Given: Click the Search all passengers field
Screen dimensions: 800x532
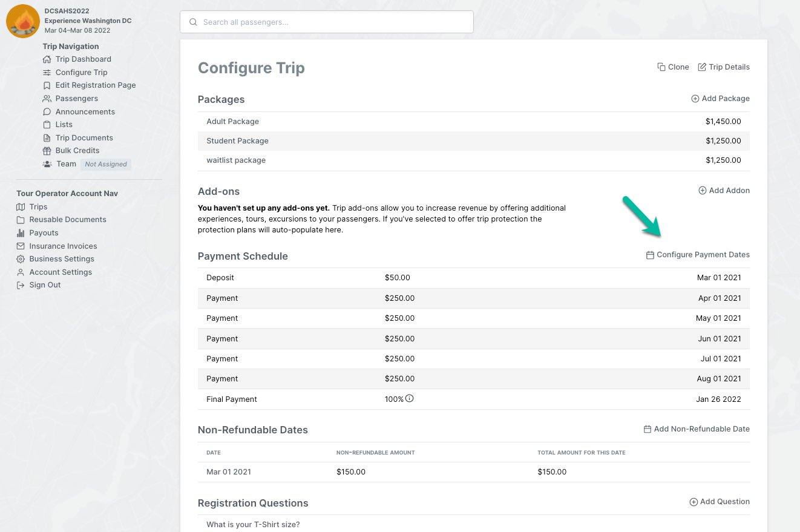Looking at the screenshot, I should tap(327, 22).
